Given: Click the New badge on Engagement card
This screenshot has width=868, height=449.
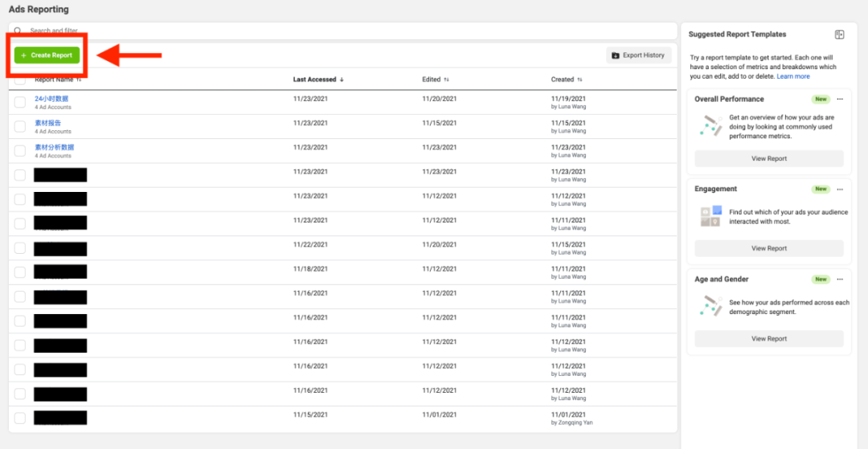Looking at the screenshot, I should click(821, 189).
